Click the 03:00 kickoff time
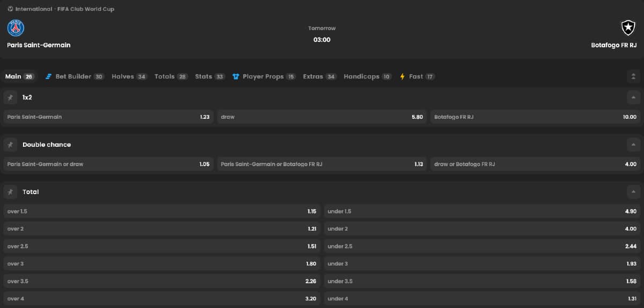The height and width of the screenshot is (308, 644). pos(322,40)
